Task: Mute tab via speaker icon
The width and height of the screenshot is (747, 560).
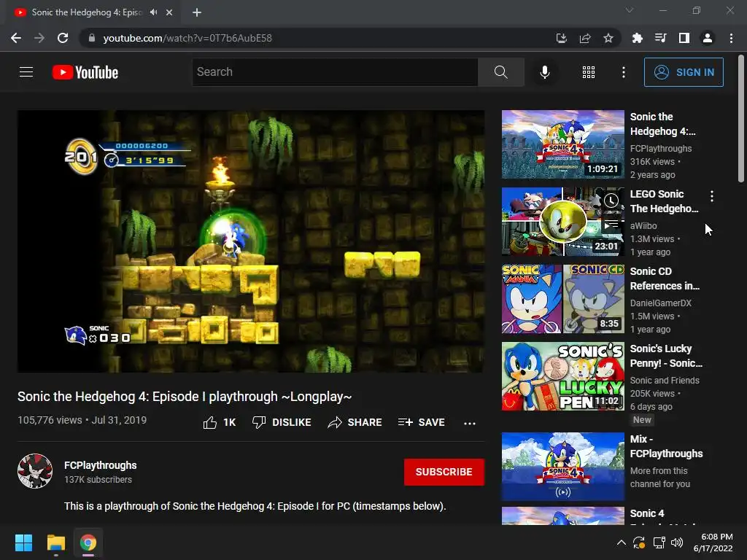Action: pyautogui.click(x=153, y=12)
